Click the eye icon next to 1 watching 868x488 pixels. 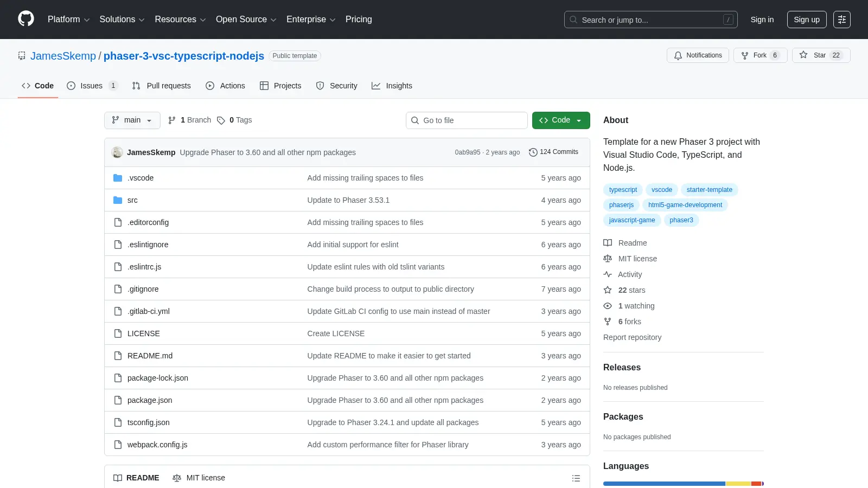click(x=608, y=306)
